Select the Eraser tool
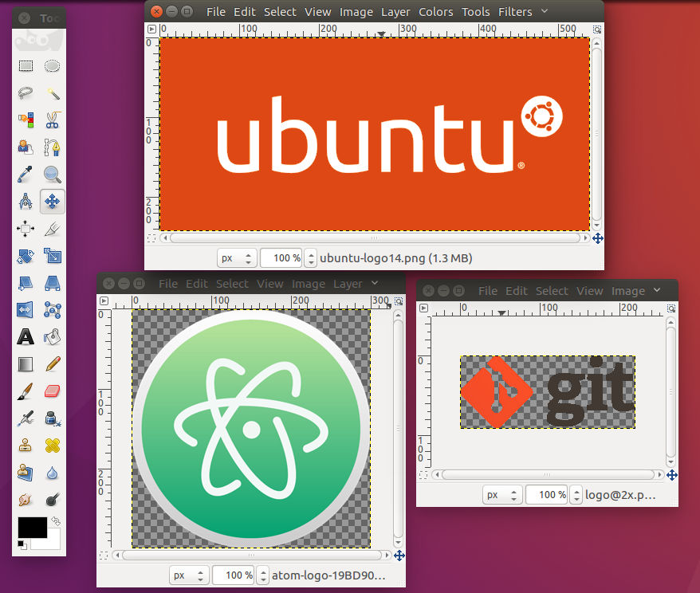 pos(53,391)
